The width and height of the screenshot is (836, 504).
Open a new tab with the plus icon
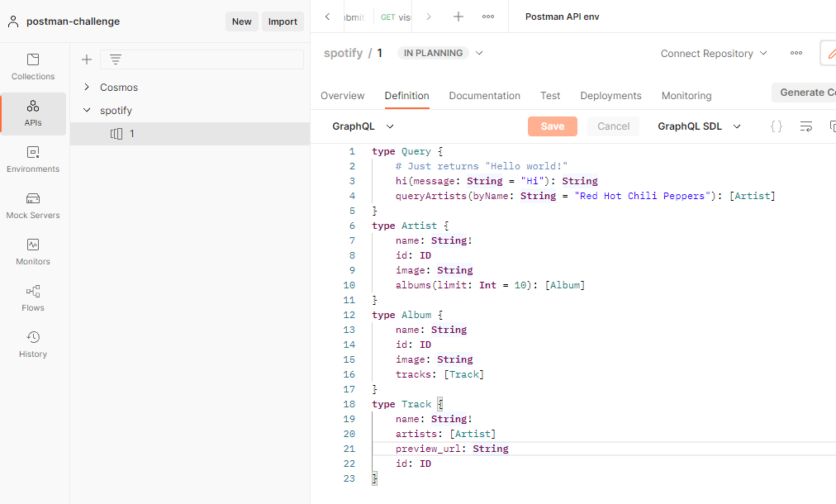coord(458,17)
